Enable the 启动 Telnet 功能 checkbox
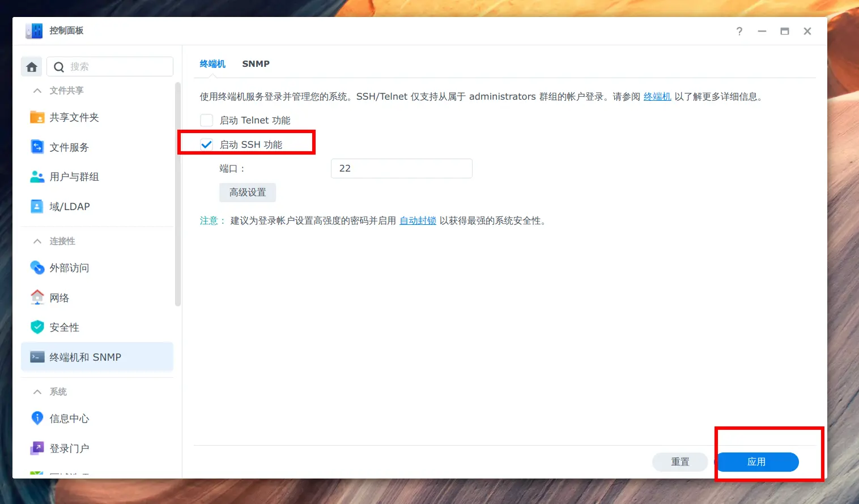859x504 pixels. click(x=206, y=120)
